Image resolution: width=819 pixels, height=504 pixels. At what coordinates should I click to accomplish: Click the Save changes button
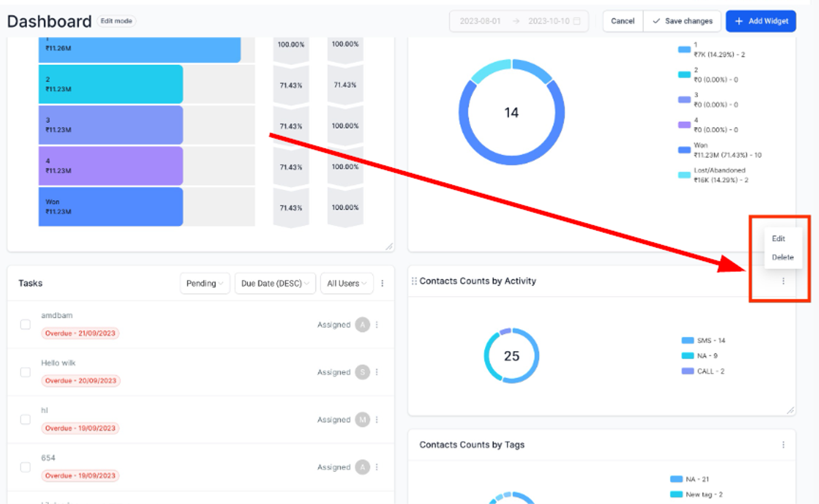pos(682,21)
